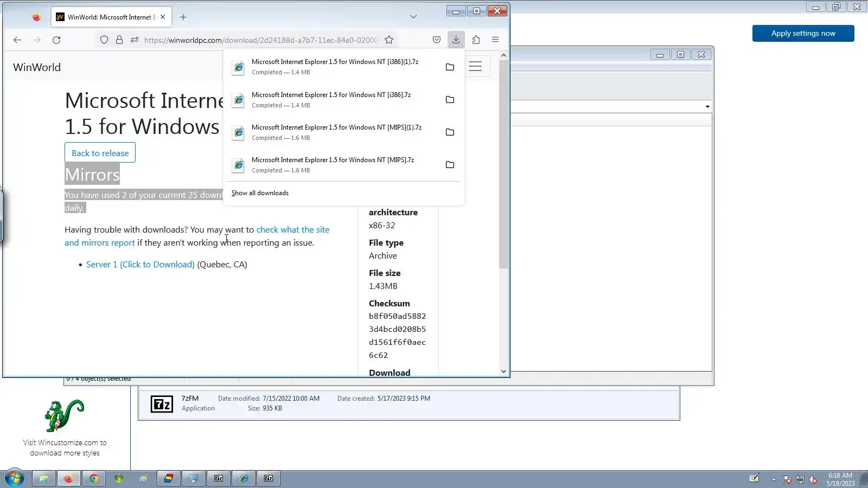868x488 pixels.
Task: Click the Wincustomize dragon logo
Action: click(x=65, y=415)
